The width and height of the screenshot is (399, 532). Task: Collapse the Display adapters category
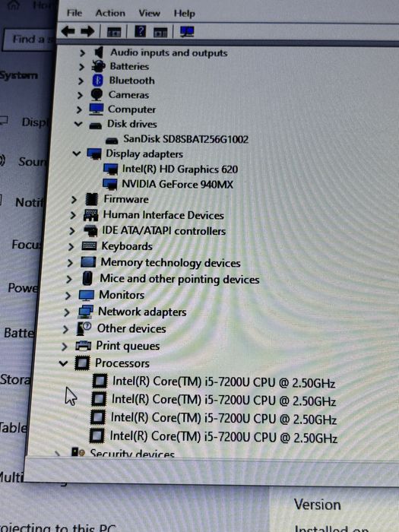(x=77, y=154)
